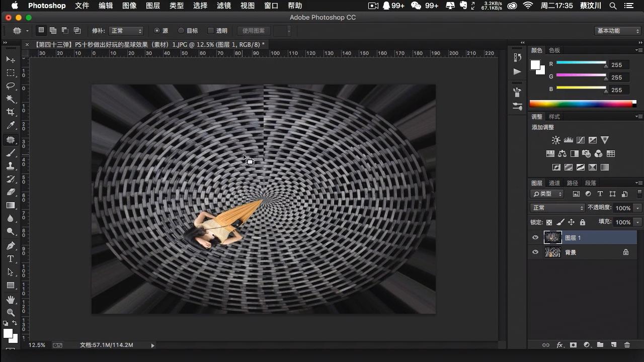This screenshot has width=644, height=362.
Task: Click 使用图案 button
Action: click(x=254, y=31)
